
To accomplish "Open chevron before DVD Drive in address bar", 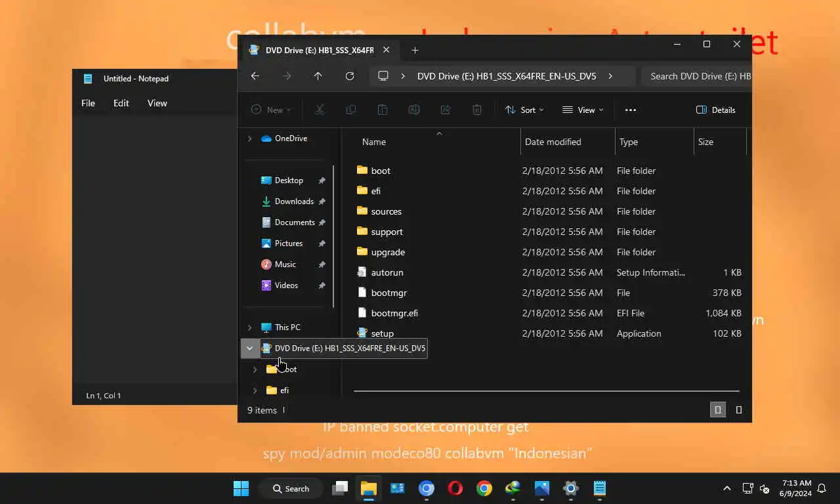I will (403, 76).
